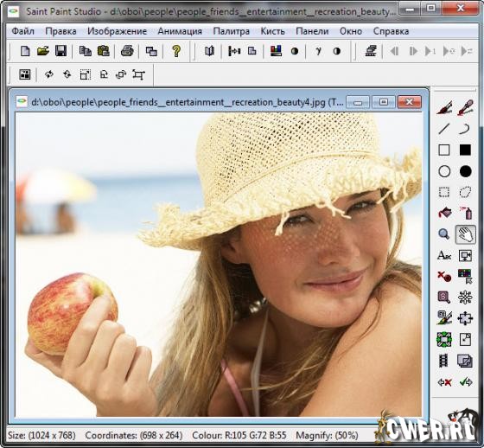Select the magnifying glass zoom tool

point(444,234)
